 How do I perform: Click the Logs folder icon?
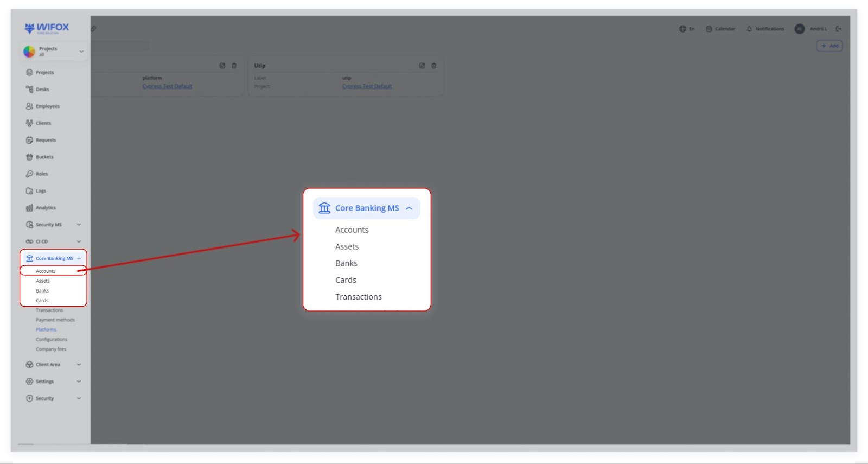[29, 191]
